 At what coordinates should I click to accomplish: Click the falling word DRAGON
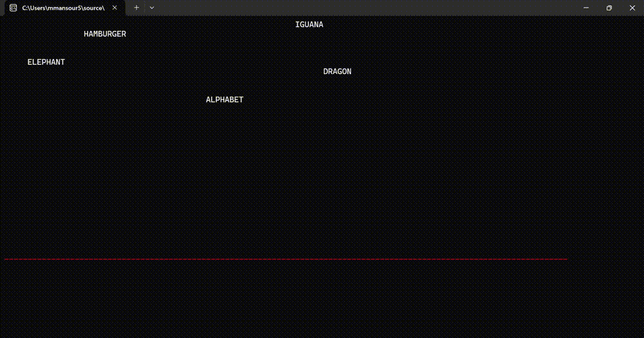tap(337, 71)
